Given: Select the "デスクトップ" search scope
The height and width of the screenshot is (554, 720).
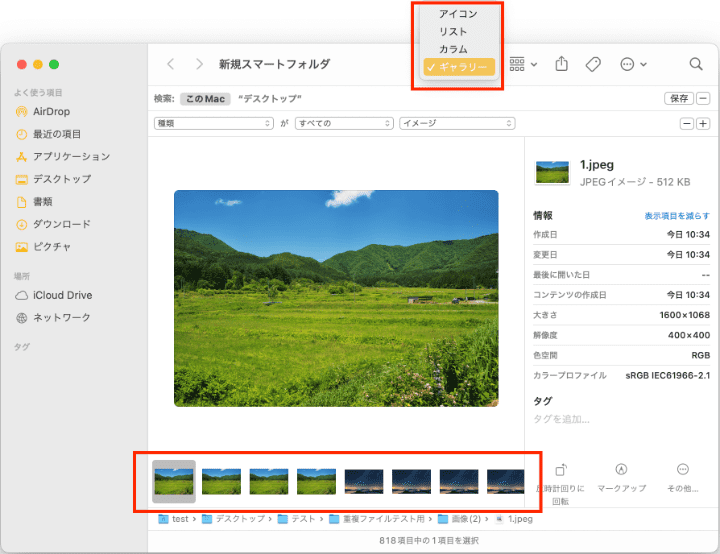Looking at the screenshot, I should point(270,99).
